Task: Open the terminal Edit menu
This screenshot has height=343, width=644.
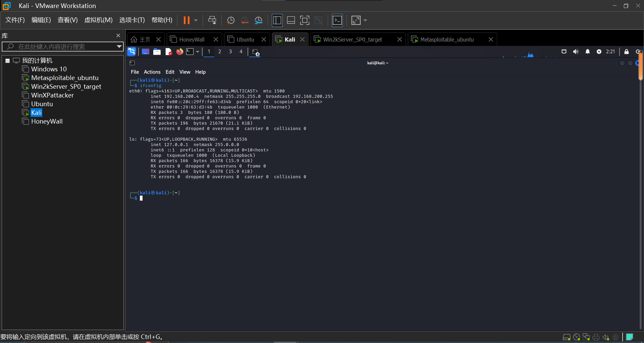Action: (x=170, y=72)
